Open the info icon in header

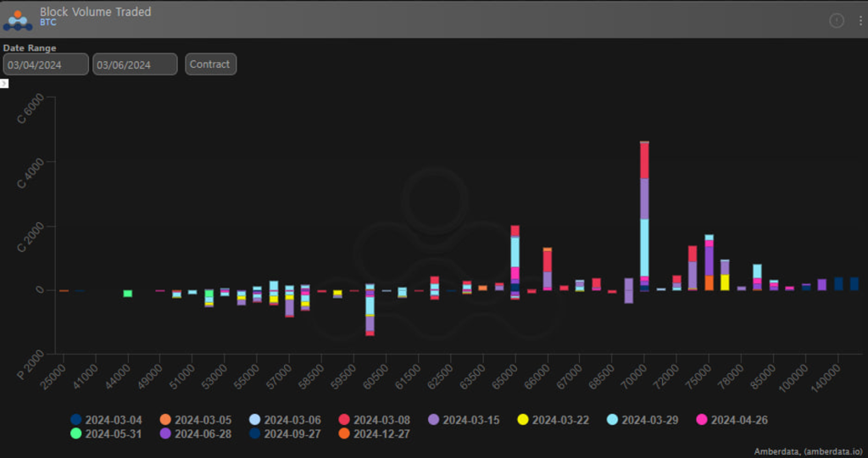(x=837, y=20)
